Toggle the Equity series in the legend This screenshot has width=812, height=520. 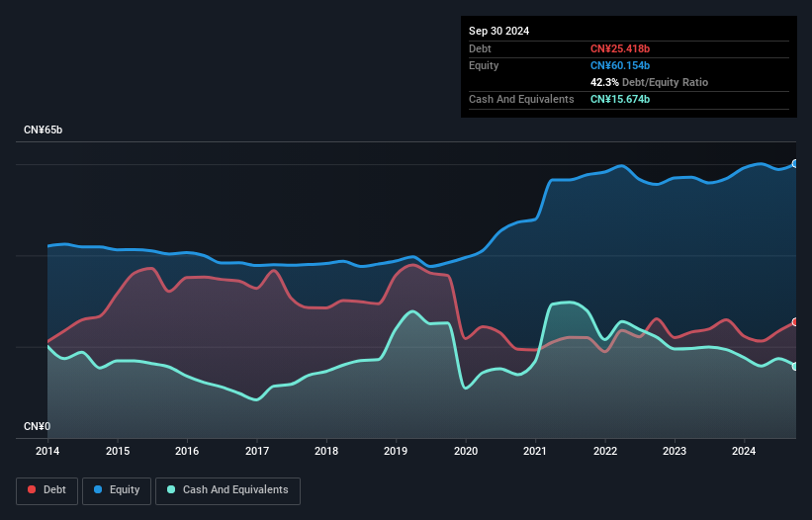[x=117, y=490]
